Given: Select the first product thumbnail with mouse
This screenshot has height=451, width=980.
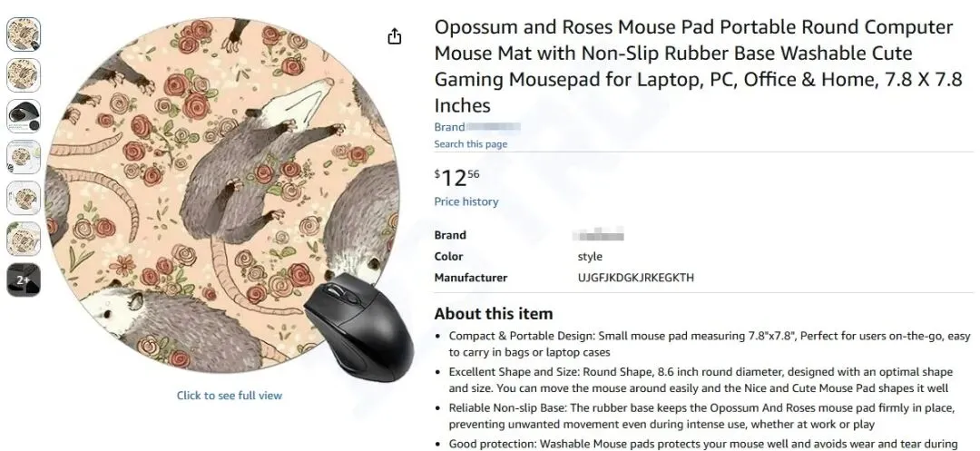Looking at the screenshot, I should 24,34.
